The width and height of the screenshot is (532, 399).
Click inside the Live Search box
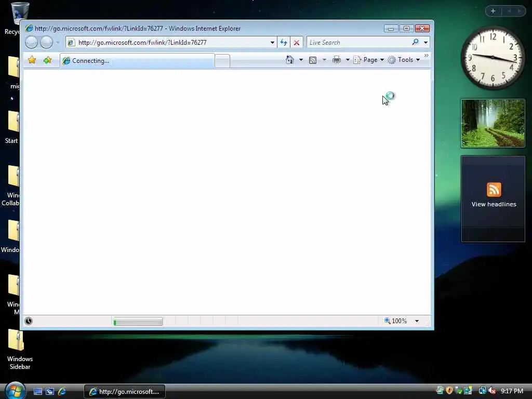click(358, 43)
